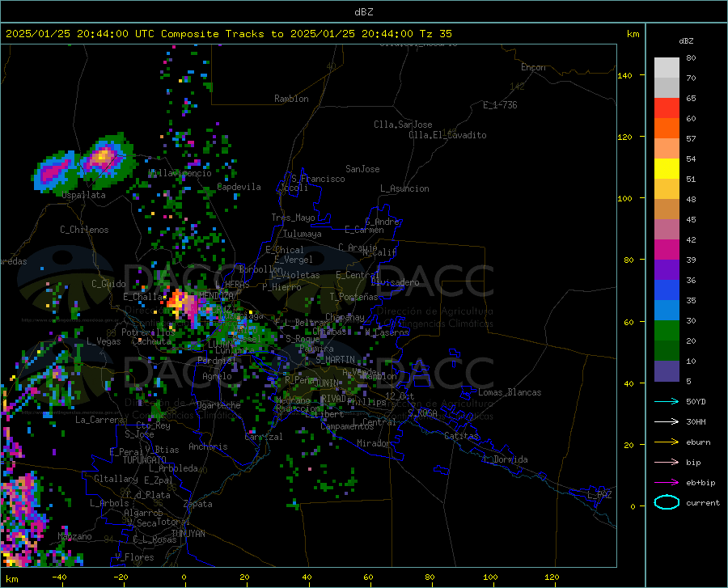Screen dimensions: 728x588
Task: Click the E_1-736 label
Action: (x=500, y=105)
